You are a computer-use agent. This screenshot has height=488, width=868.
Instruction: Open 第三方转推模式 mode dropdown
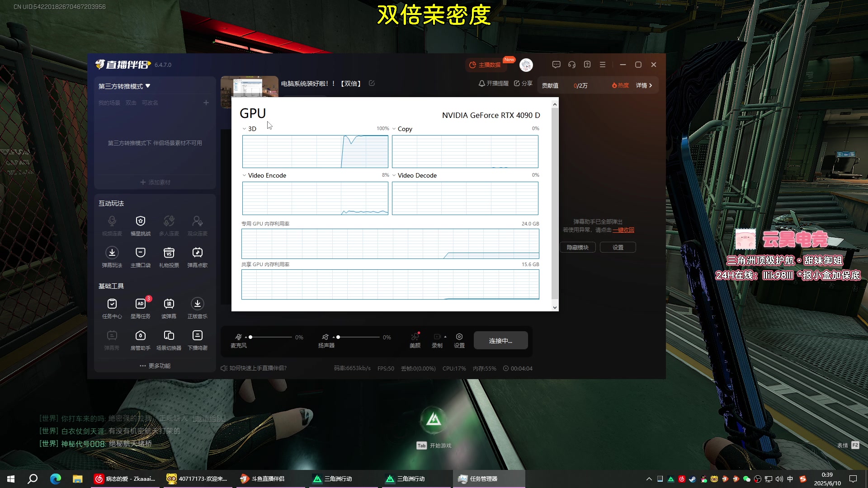click(x=125, y=86)
